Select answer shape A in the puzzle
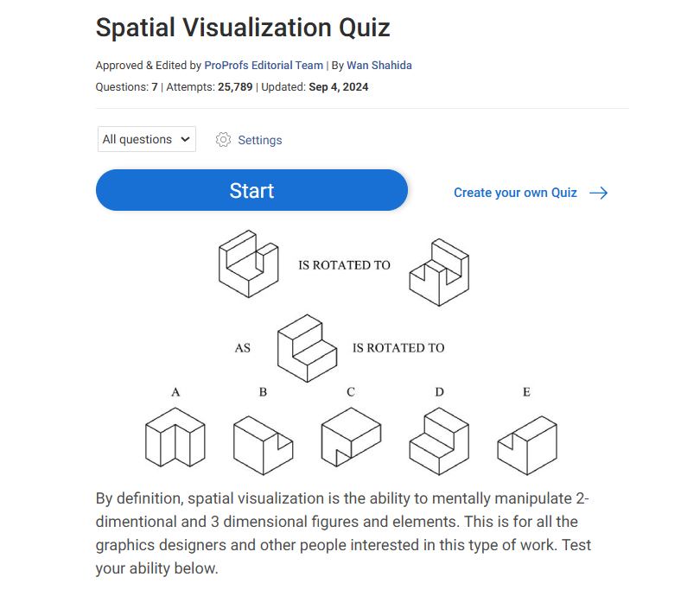Viewport: 700px width, 596px height. (175, 437)
